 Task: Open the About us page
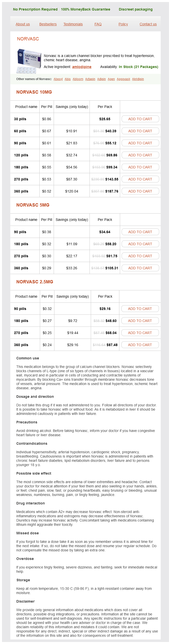click(x=23, y=24)
